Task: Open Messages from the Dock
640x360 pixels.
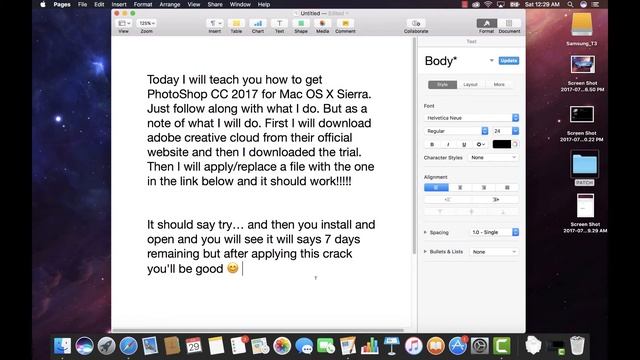Action: click(x=304, y=346)
